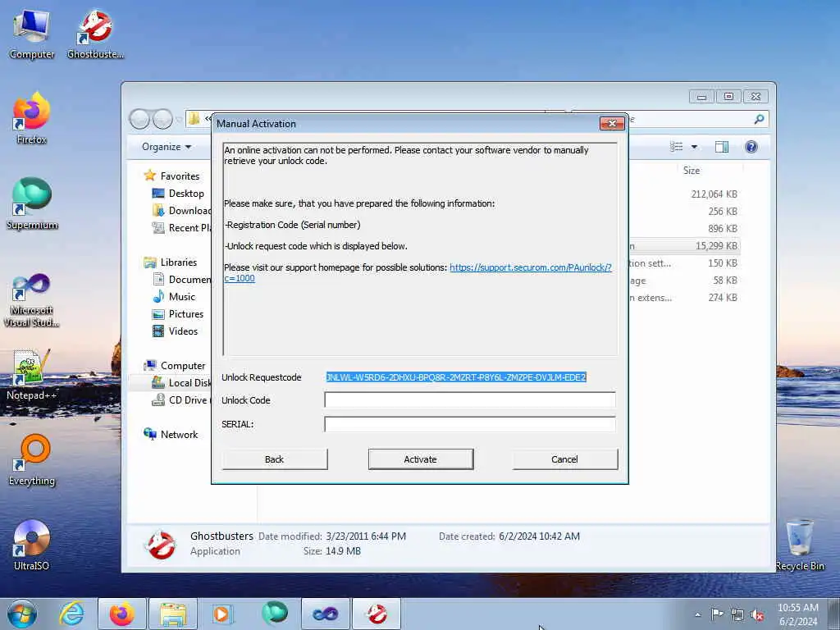The image size is (840, 630).
Task: Switch to Firefox in the taskbar
Action: tap(122, 614)
